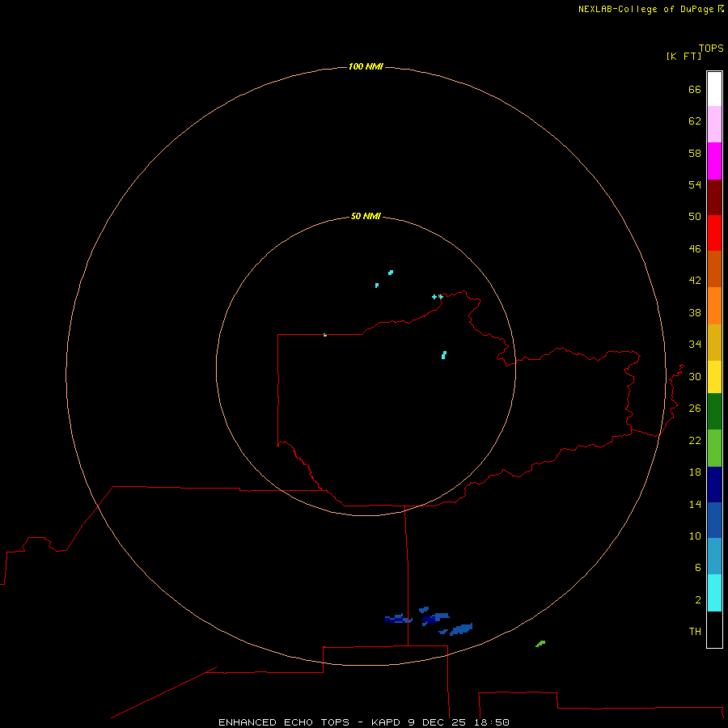Click the [K FT] units label
The image size is (728, 728).
click(684, 56)
